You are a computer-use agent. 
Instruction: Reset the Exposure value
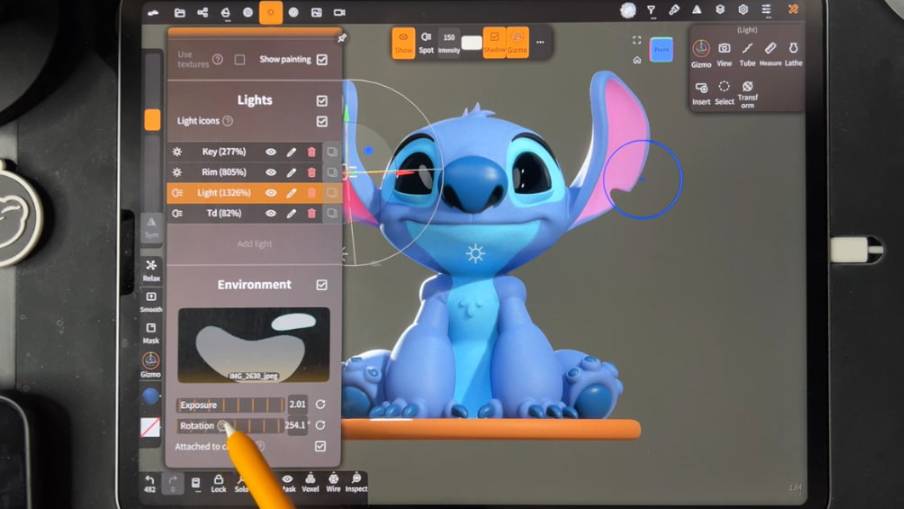click(321, 405)
